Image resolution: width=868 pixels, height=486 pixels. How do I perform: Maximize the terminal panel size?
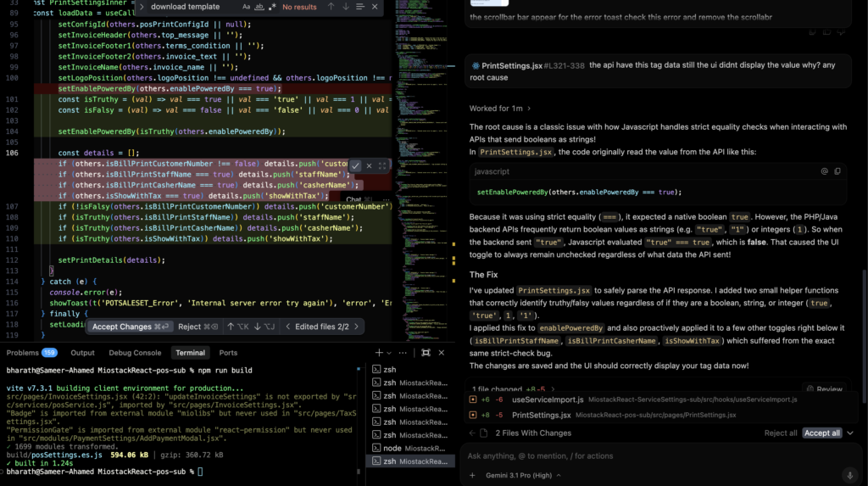(x=426, y=353)
